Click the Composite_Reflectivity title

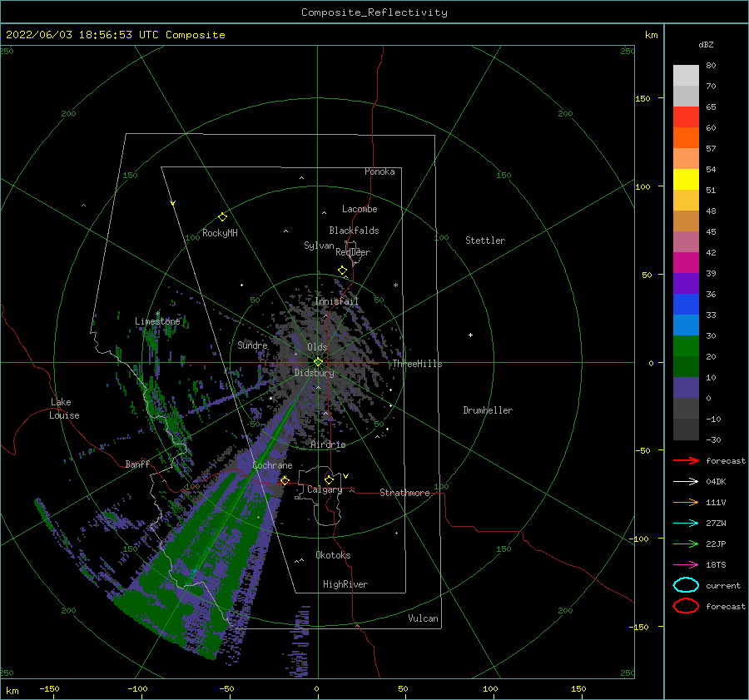374,12
